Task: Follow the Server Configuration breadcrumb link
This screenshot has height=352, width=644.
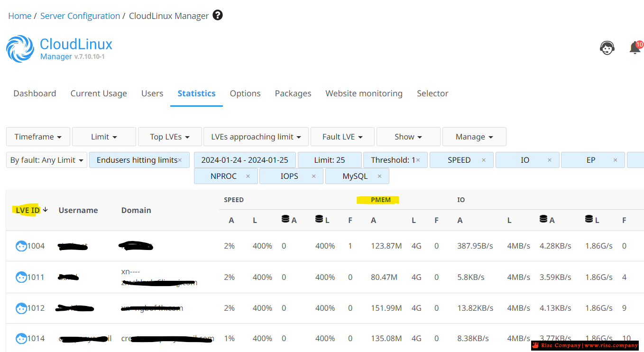Action: [80, 16]
